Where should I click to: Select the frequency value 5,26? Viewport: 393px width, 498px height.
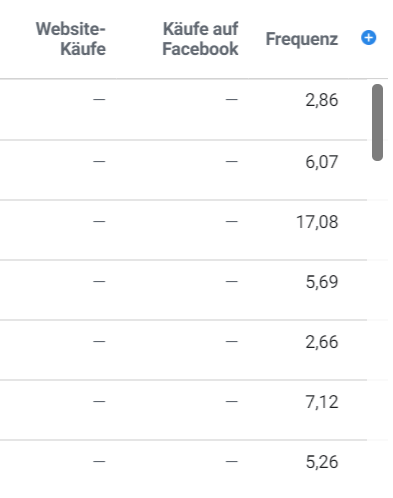tap(322, 462)
